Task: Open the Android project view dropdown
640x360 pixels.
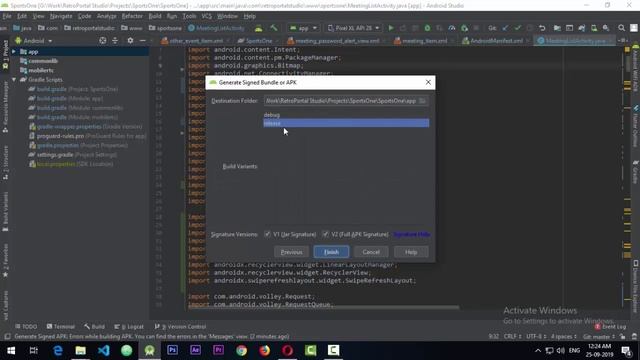Action: click(x=34, y=41)
